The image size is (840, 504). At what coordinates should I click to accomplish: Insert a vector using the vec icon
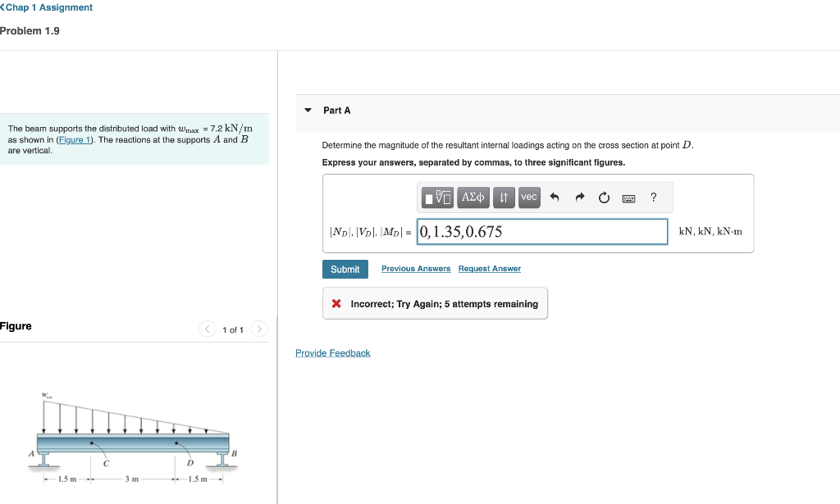(529, 197)
